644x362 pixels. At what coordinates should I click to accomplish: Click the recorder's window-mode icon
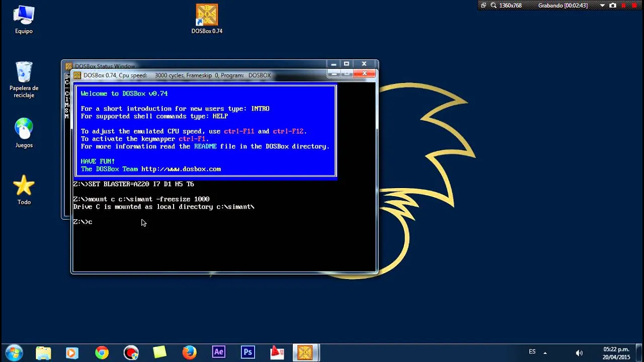tap(484, 6)
